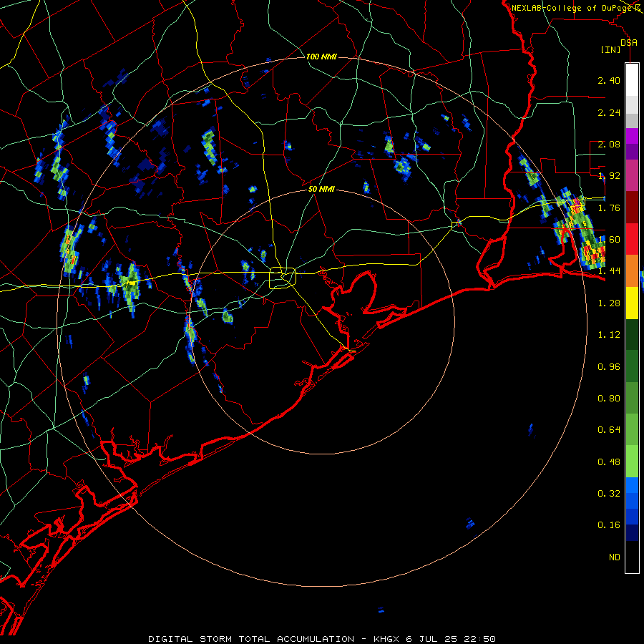
Task: Pick the orange legend swatch
Action: tap(632, 271)
